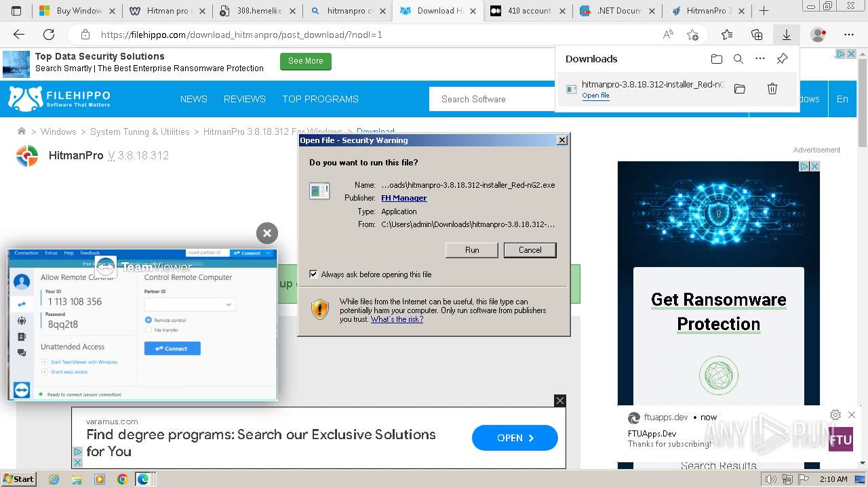The width and height of the screenshot is (868, 488).
Task: Open NEWS in FileHippo navigation
Action: (194, 99)
